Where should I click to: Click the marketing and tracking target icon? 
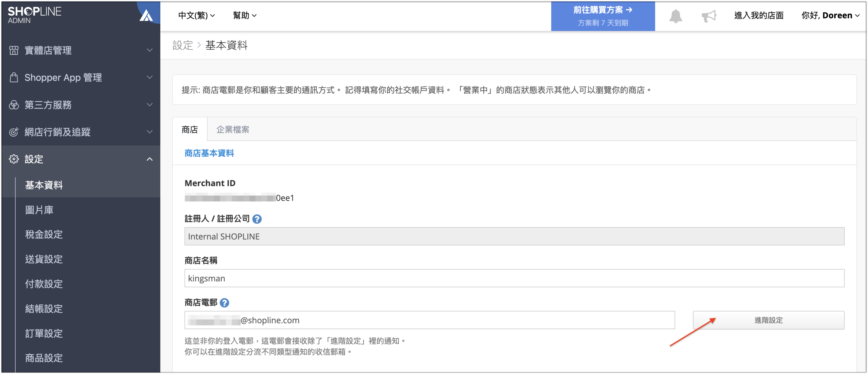[x=14, y=132]
